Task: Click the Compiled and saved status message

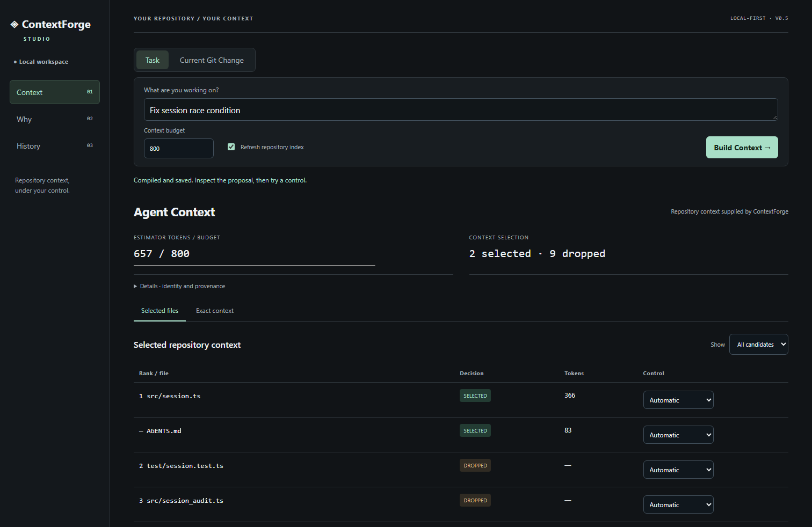Action: 220,180
